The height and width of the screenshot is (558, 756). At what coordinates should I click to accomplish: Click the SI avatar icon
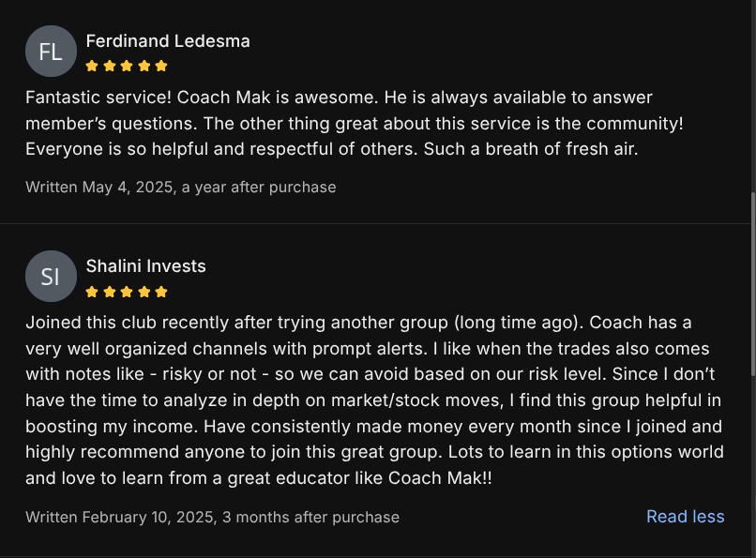pyautogui.click(x=51, y=276)
